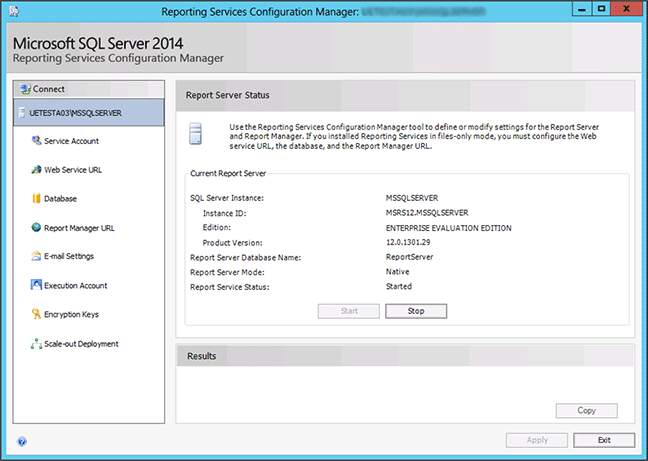
Task: Click the Web Service URL icon
Action: (x=36, y=170)
